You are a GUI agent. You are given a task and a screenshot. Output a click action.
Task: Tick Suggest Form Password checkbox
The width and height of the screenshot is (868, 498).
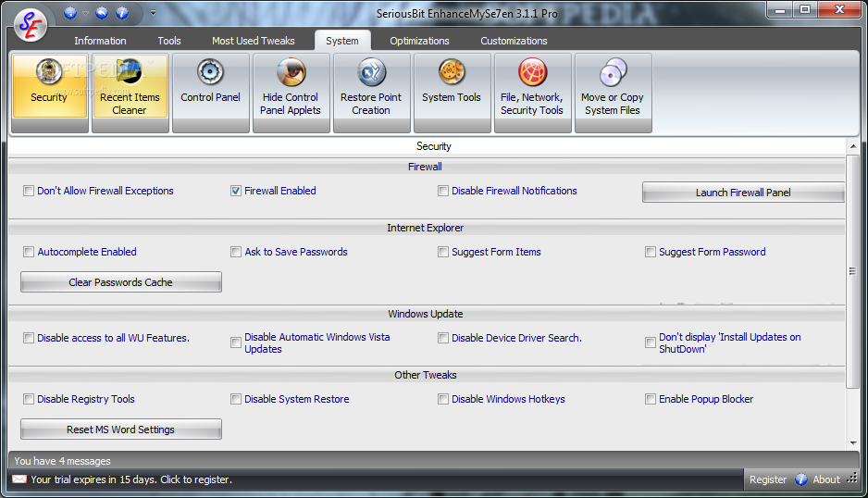651,252
